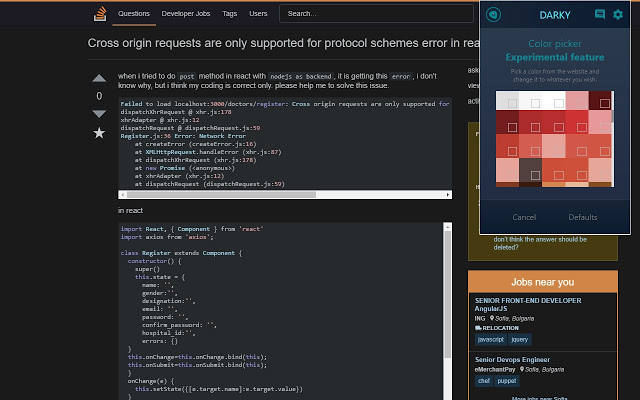Click the location pin beside eMerchantPay Sofia
This screenshot has height=400, width=640.
click(x=522, y=369)
